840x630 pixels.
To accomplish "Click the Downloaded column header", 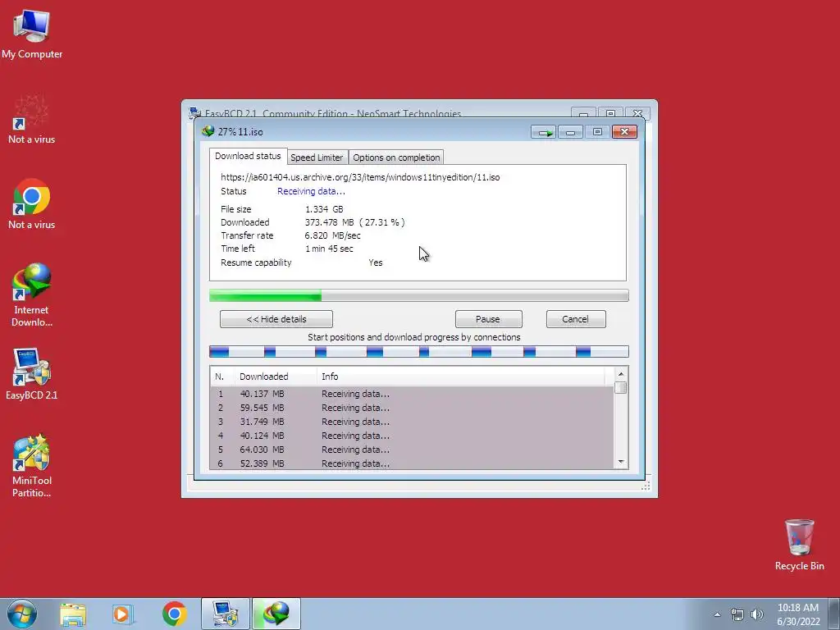I will point(276,377).
